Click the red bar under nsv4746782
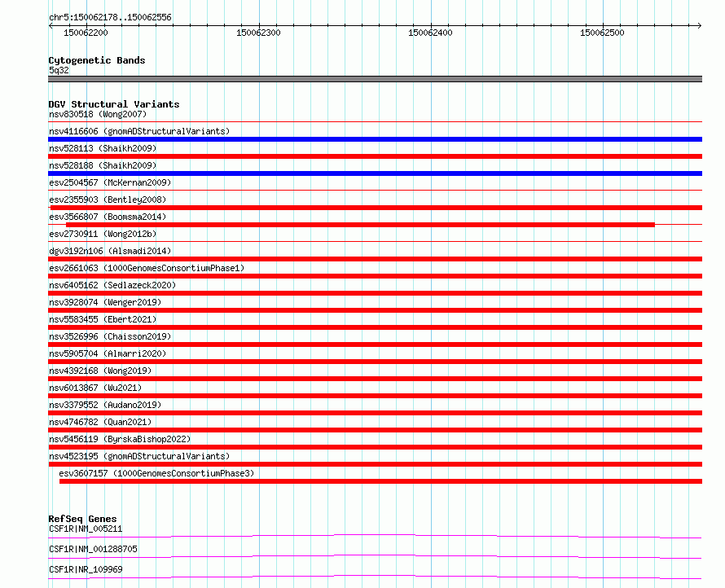 [375, 430]
